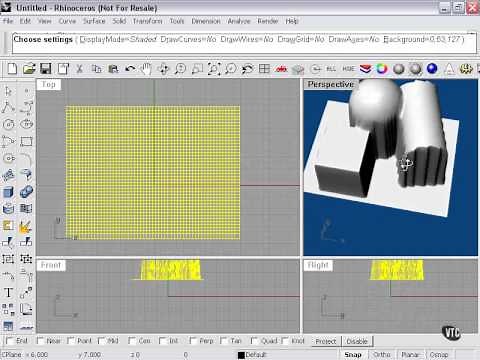
Task: Enable the Quad object snap checkbox
Action: 254,341
